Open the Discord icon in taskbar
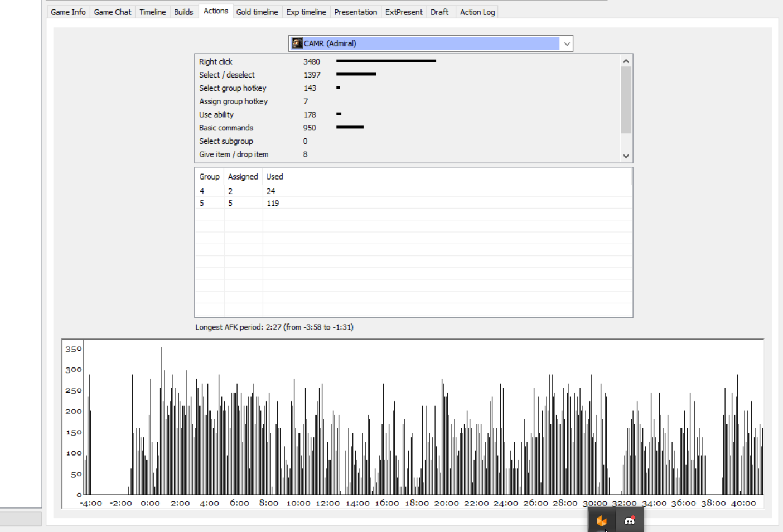This screenshot has height=532, width=783. coord(630,521)
